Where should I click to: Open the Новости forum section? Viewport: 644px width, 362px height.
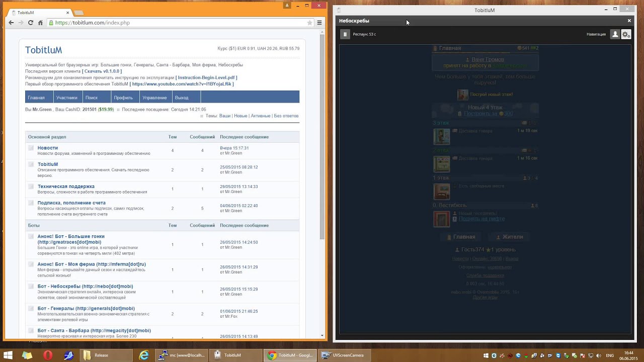coord(48,148)
